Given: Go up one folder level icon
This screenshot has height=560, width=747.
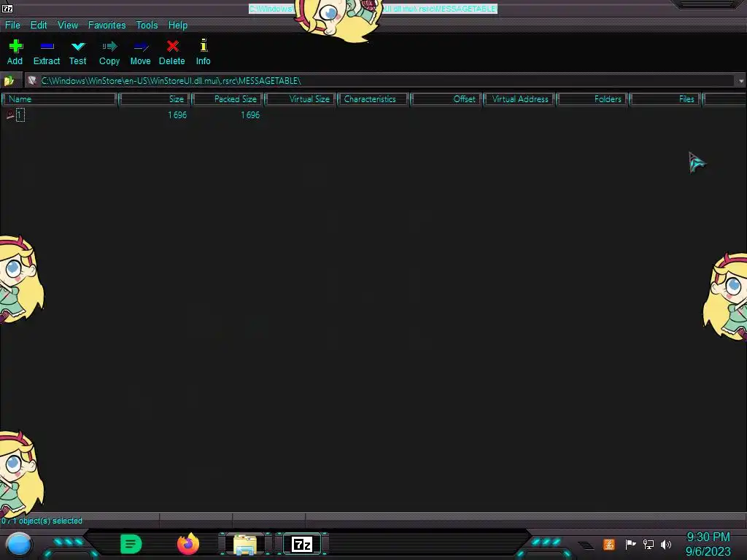Looking at the screenshot, I should coord(9,81).
